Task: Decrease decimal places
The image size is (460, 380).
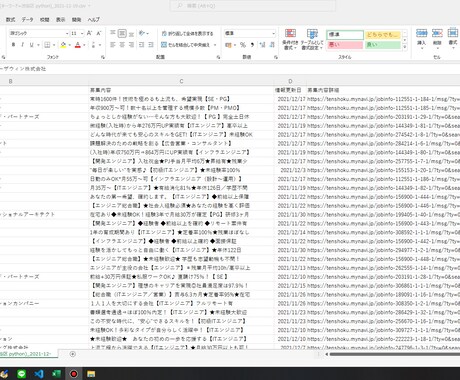Action: tap(272, 45)
